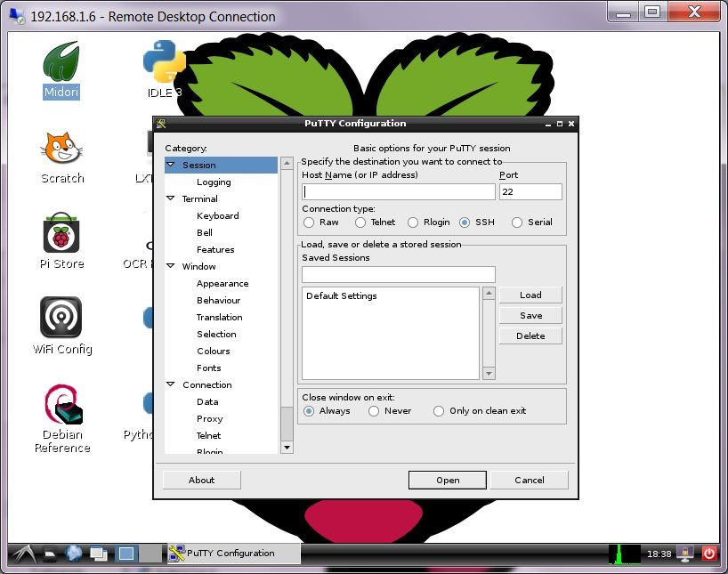The height and width of the screenshot is (574, 728).
Task: Select the Logging category
Action: coord(214,182)
